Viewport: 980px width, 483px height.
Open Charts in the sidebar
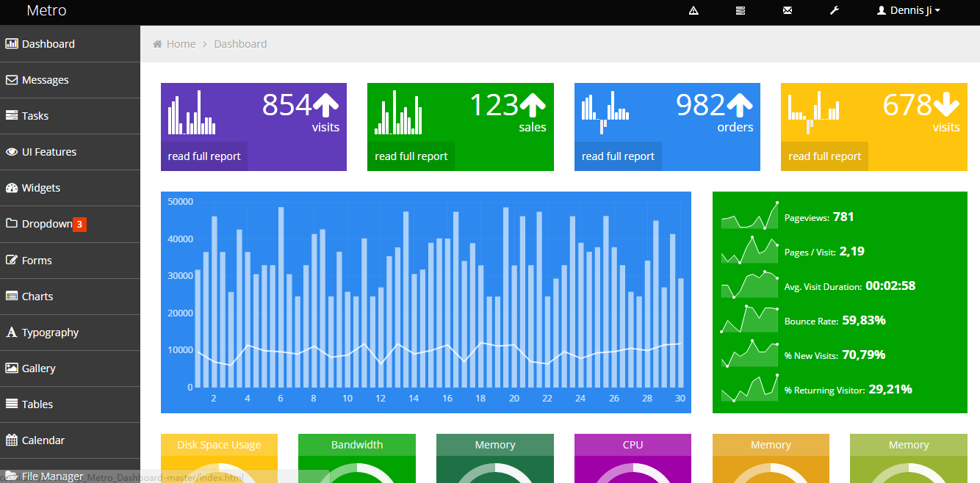coord(70,297)
